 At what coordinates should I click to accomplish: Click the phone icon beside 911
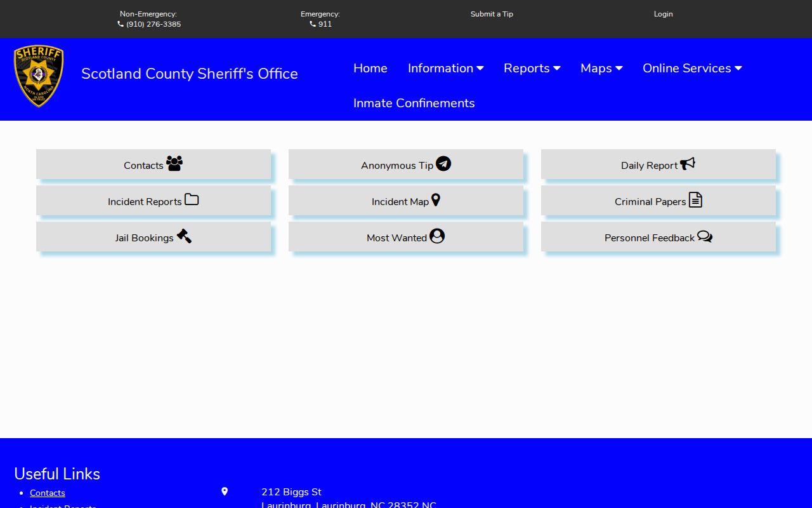tap(313, 24)
